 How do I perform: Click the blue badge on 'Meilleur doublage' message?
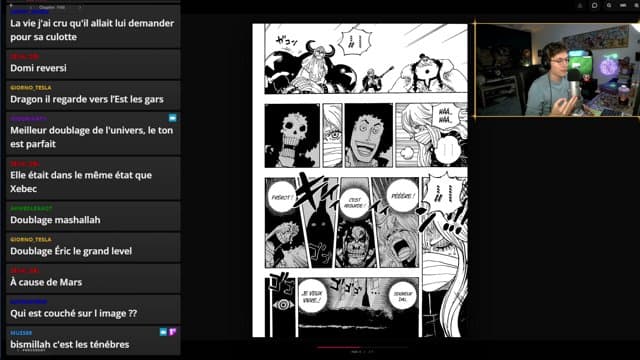click(173, 118)
